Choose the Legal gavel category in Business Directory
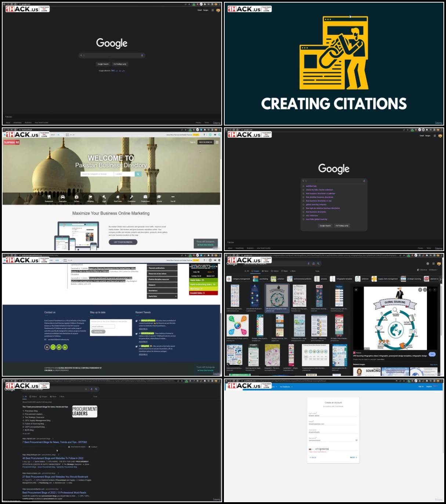Screen dimensions: 446x504 pos(104,198)
